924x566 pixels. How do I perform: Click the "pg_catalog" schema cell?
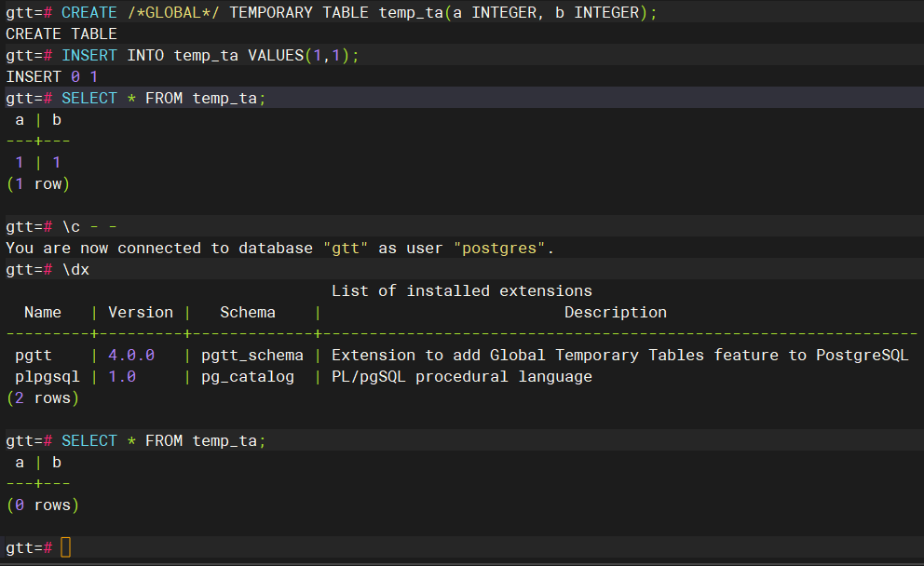tap(248, 377)
